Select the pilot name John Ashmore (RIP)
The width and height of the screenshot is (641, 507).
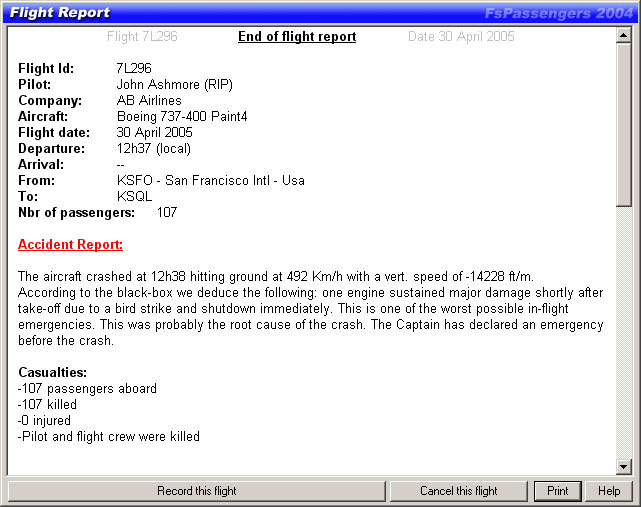pos(175,85)
